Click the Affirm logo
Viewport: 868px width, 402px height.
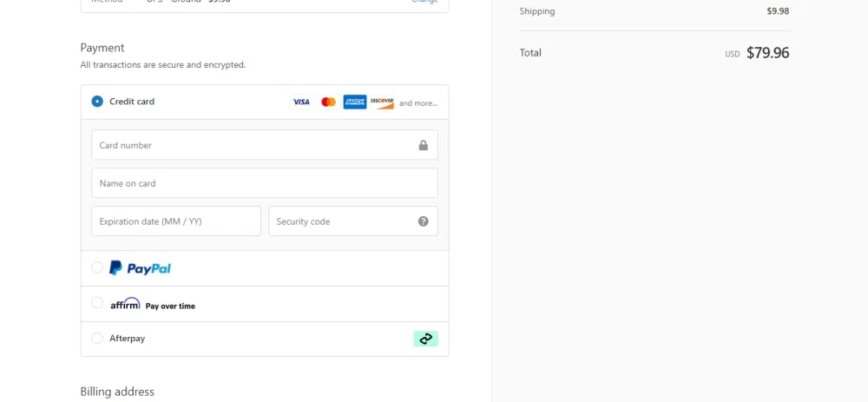125,304
